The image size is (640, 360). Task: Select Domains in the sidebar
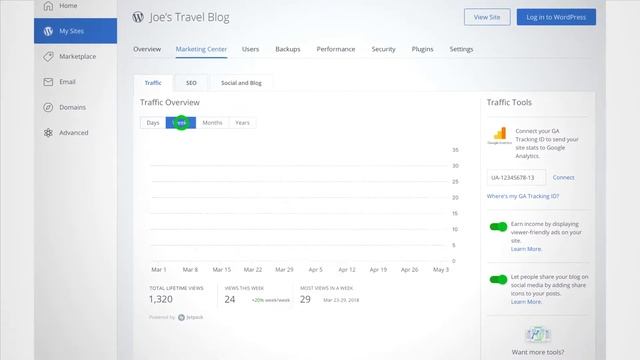(76, 107)
